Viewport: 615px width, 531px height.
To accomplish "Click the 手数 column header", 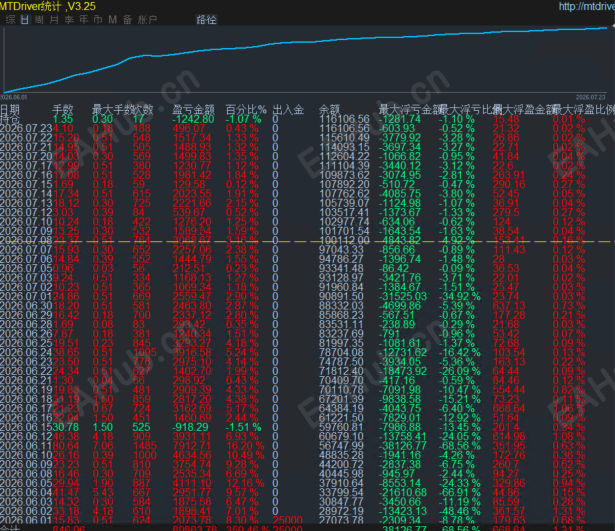I will (63, 109).
